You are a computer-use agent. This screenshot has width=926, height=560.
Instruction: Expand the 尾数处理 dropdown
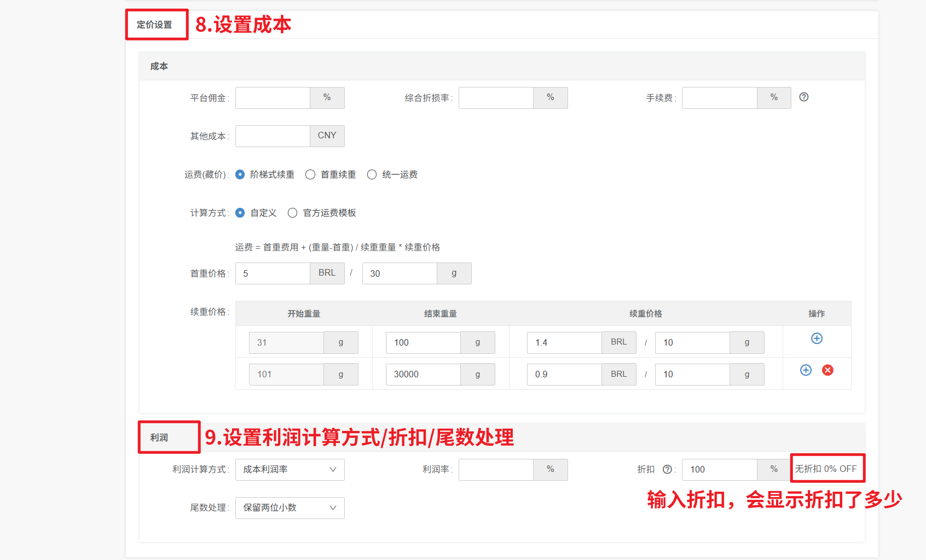pyautogui.click(x=290, y=508)
